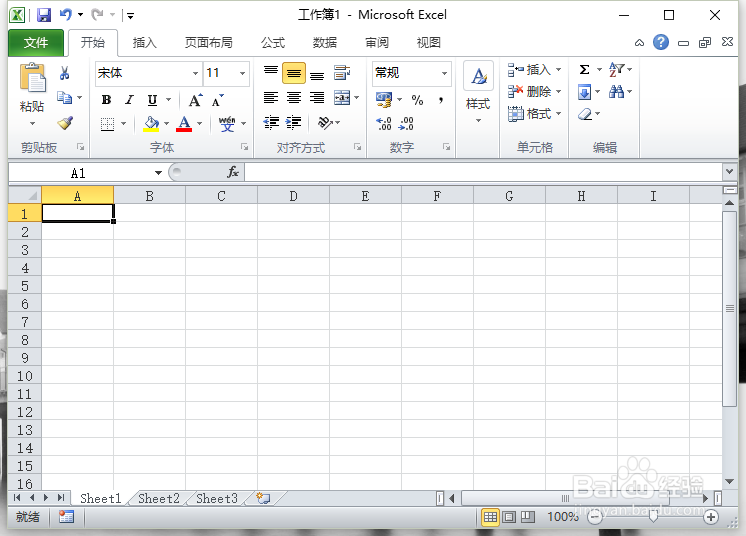Apply red Font Color swatch
The width and height of the screenshot is (746, 536).
click(184, 124)
